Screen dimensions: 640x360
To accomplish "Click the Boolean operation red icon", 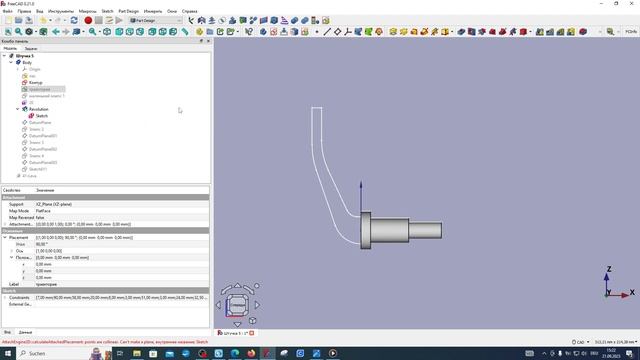I will [583, 31].
